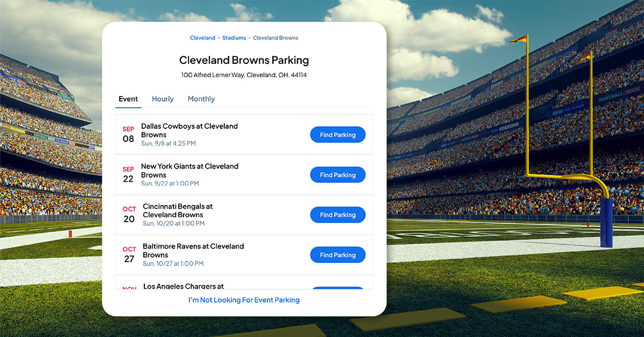Click the OCT 20 date badge

[x=129, y=215]
